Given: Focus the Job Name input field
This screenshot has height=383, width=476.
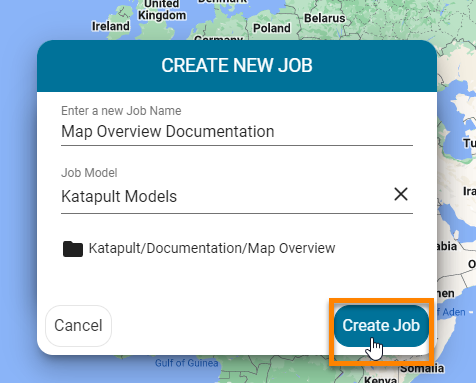Looking at the screenshot, I should pyautogui.click(x=237, y=132).
